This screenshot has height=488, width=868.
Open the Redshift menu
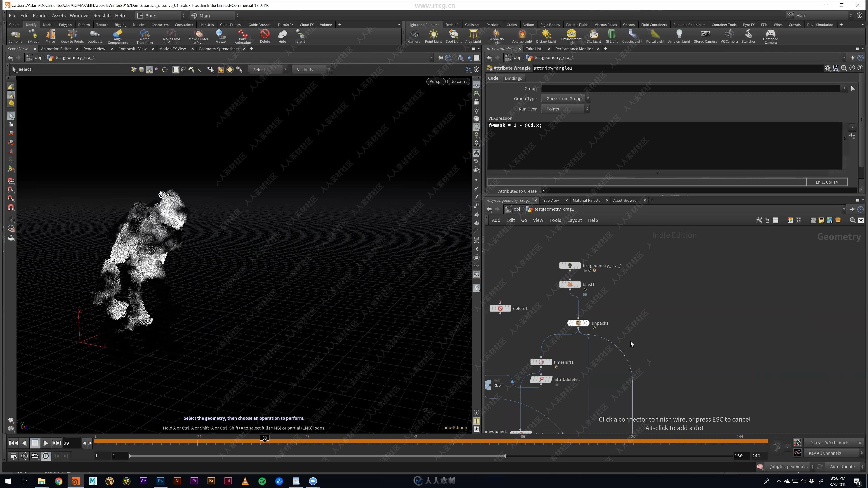click(102, 16)
